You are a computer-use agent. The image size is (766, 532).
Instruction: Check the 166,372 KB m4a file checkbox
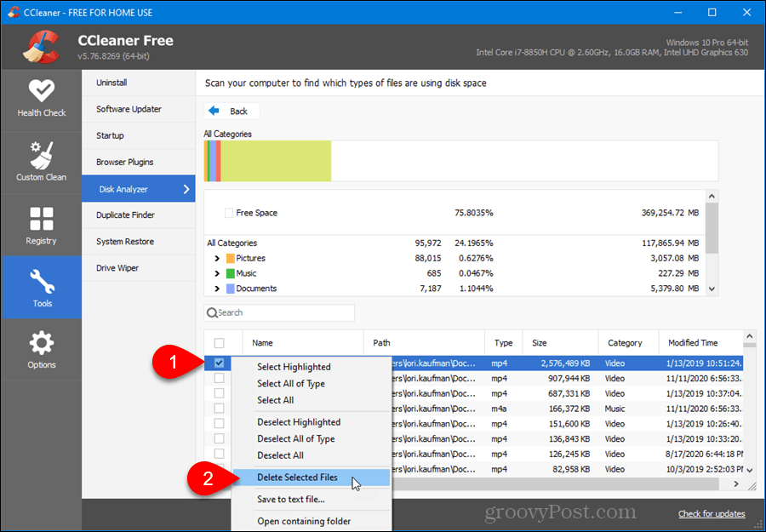click(219, 409)
